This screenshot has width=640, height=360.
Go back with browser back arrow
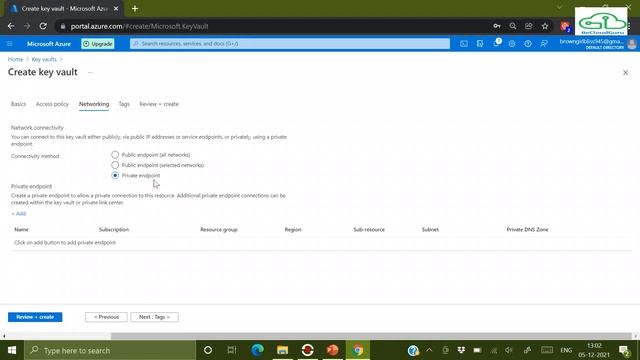coord(11,26)
